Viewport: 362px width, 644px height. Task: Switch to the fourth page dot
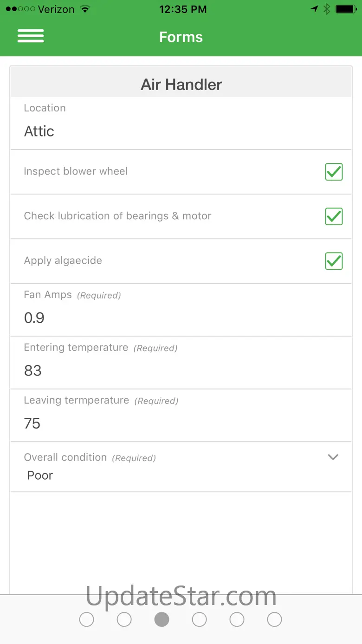200,619
